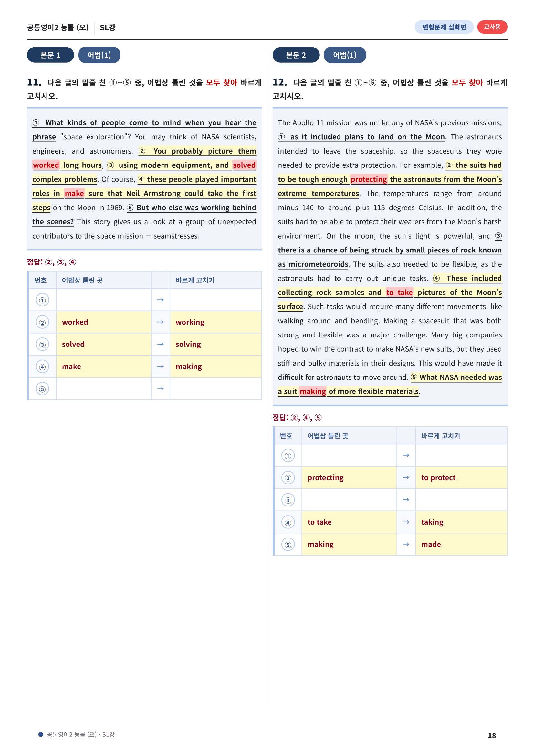Select the 어법(1) badge beside 본문 2
The width and height of the screenshot is (534, 756).
(x=344, y=55)
